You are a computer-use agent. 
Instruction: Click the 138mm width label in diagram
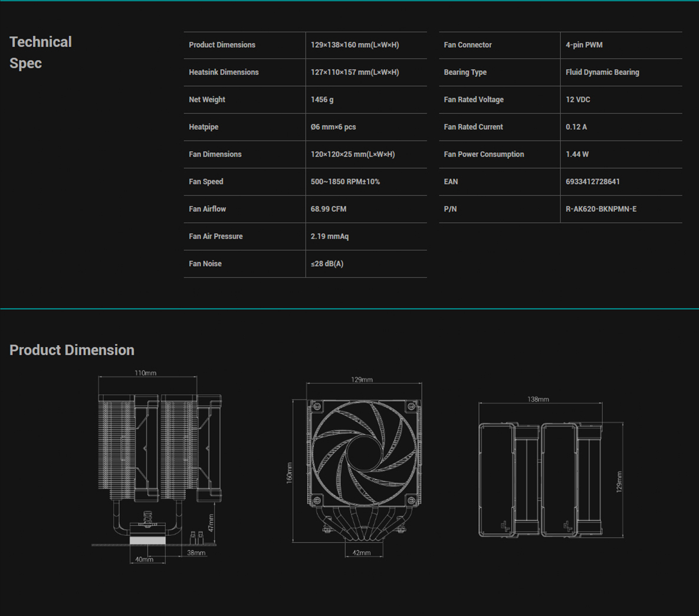click(x=538, y=399)
